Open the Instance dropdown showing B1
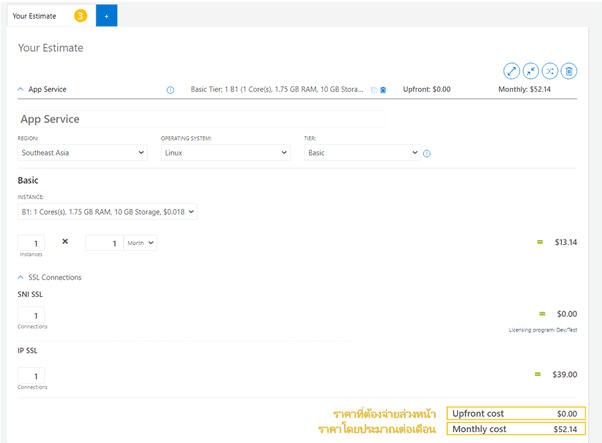The width and height of the screenshot is (602, 443). (108, 212)
